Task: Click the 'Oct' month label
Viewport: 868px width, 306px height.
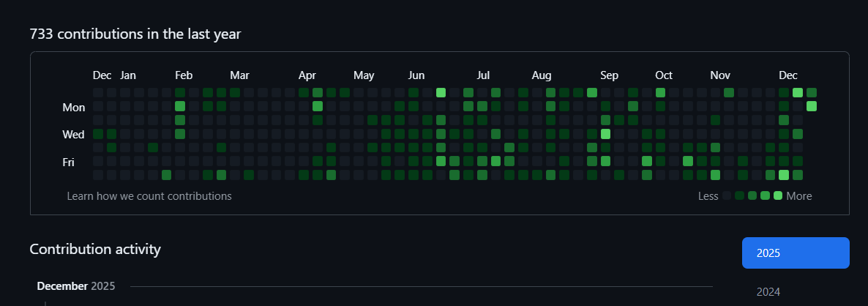Action: pos(664,75)
